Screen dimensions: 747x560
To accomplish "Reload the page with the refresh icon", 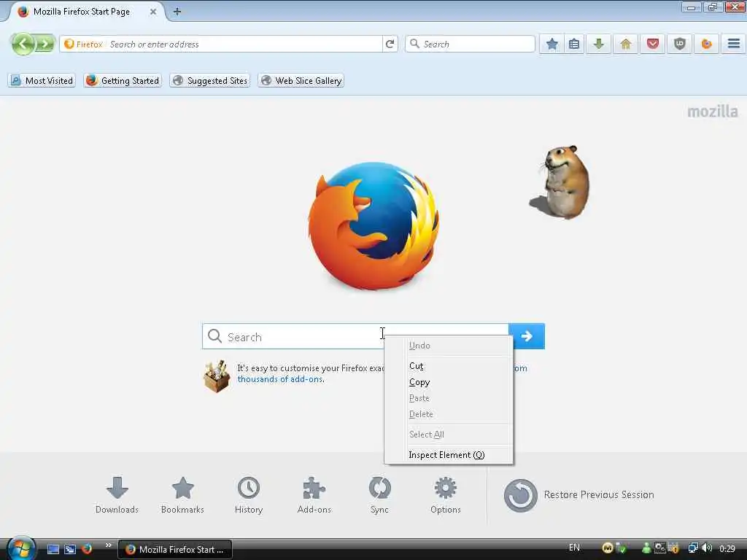I will click(x=390, y=44).
